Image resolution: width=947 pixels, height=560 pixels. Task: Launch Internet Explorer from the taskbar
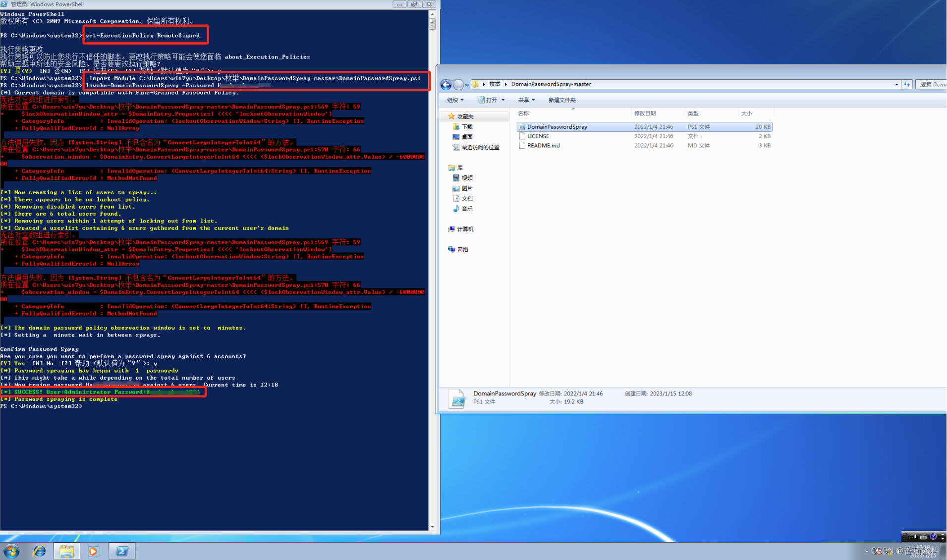pyautogui.click(x=39, y=551)
